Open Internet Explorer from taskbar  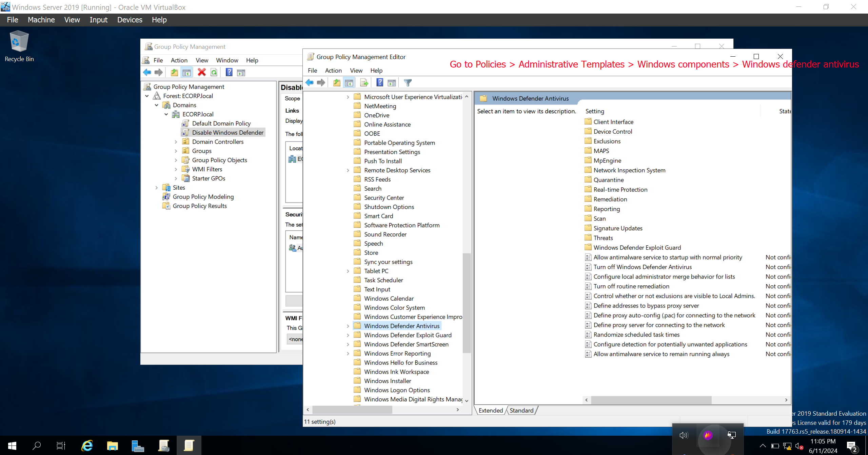87,445
